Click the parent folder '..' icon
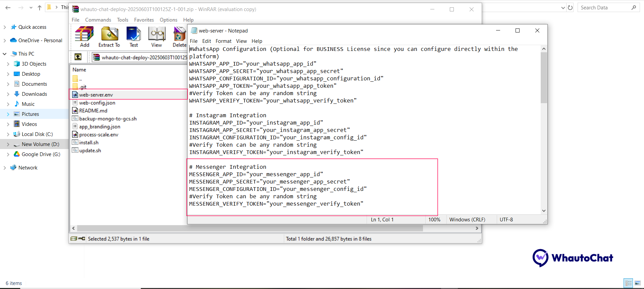The image size is (644, 289). click(x=75, y=79)
